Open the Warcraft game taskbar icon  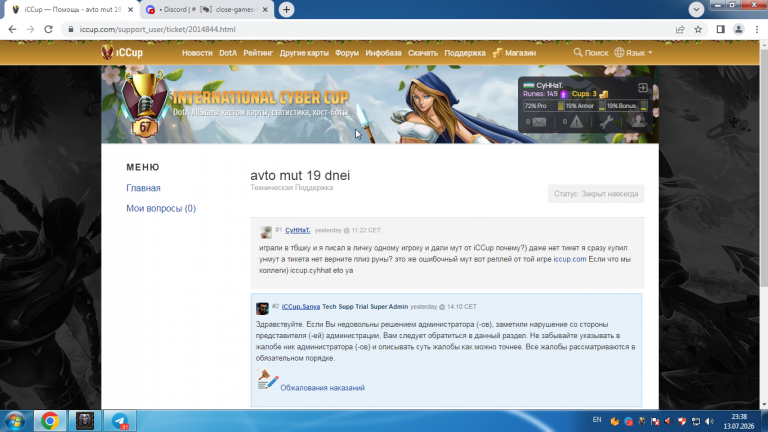click(85, 421)
